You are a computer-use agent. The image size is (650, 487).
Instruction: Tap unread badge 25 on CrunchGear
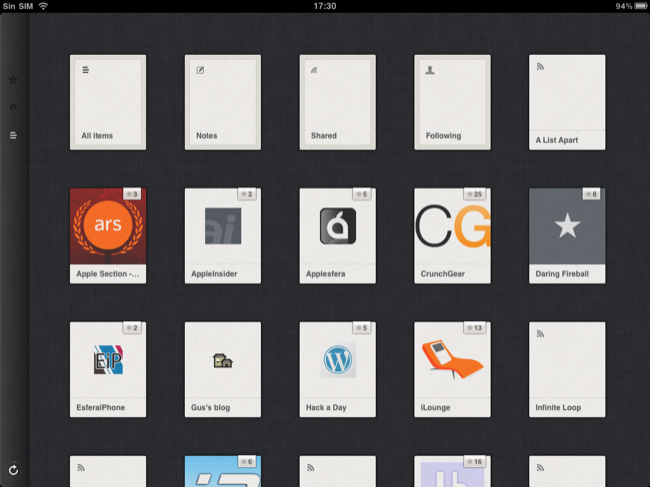475,194
